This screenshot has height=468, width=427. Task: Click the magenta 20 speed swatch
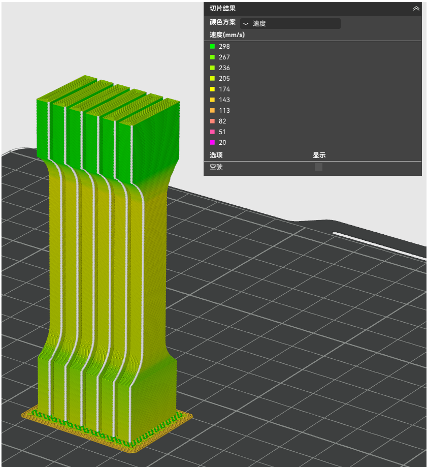(212, 142)
